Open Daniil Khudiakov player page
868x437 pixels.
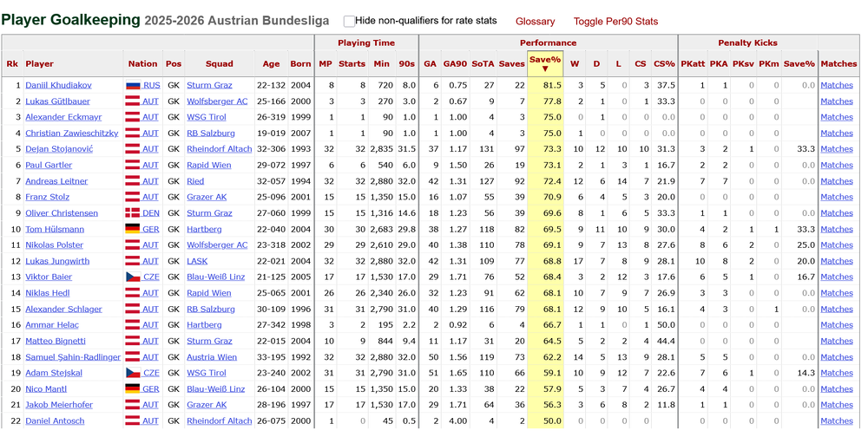tap(59, 85)
